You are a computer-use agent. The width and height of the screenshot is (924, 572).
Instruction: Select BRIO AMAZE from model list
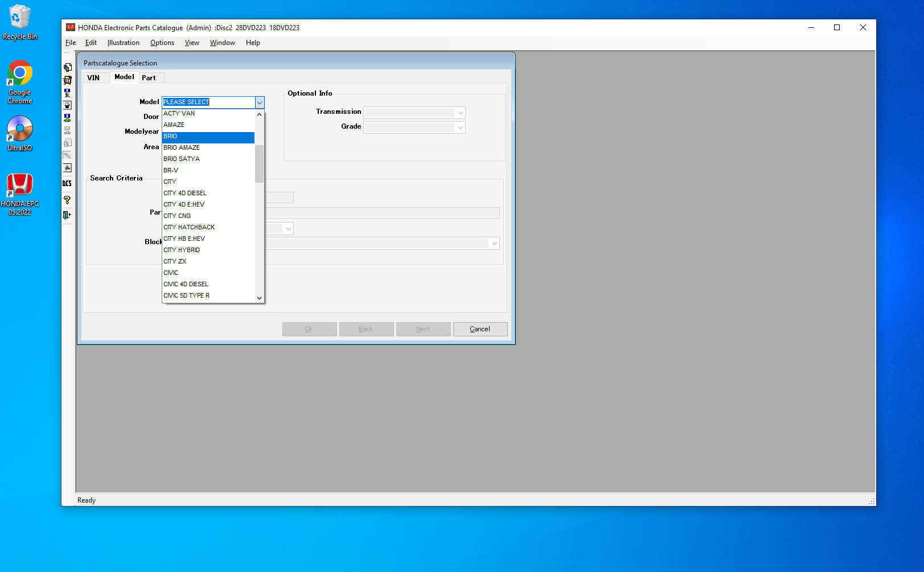(182, 147)
